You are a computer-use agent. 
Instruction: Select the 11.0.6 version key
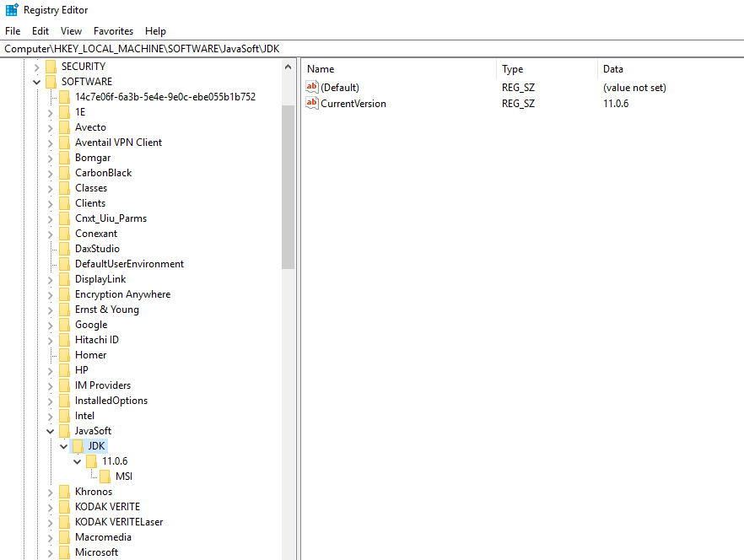coord(115,461)
